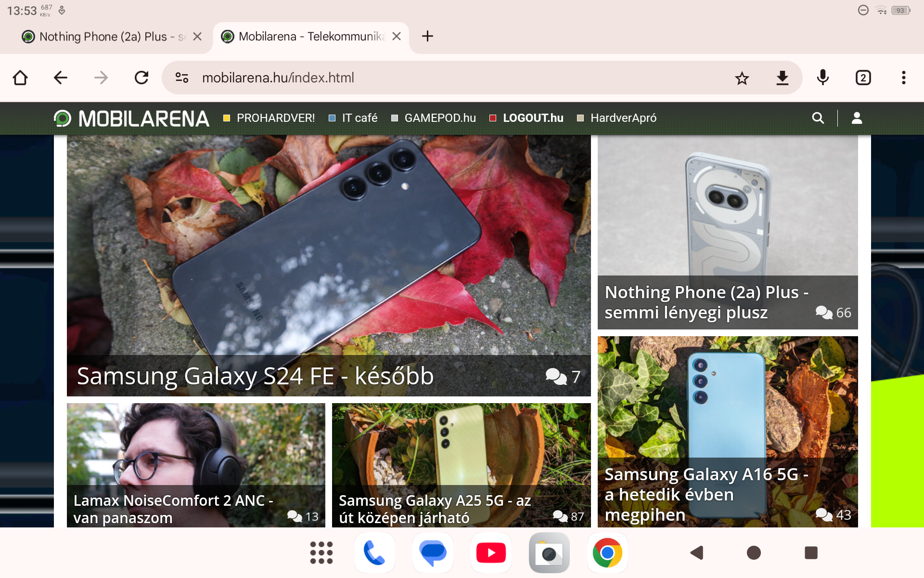Tap the Android back navigation button
This screenshot has width=924, height=578.
(x=697, y=552)
